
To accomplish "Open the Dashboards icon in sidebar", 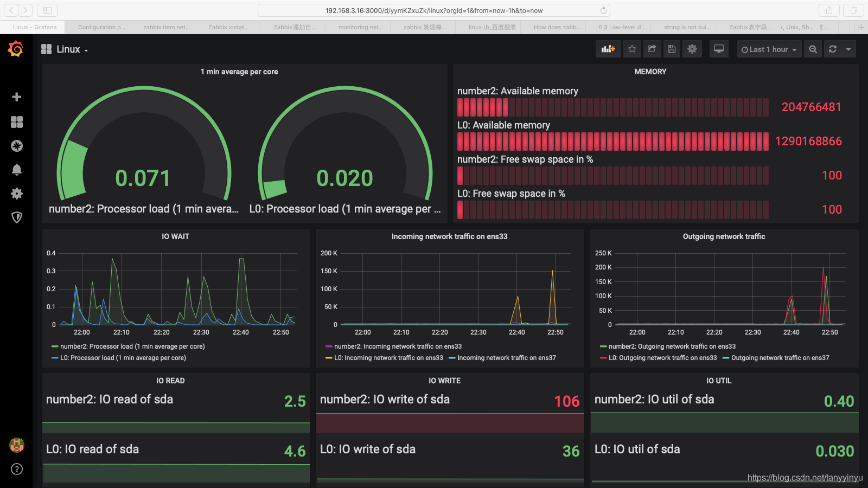I will [x=17, y=122].
